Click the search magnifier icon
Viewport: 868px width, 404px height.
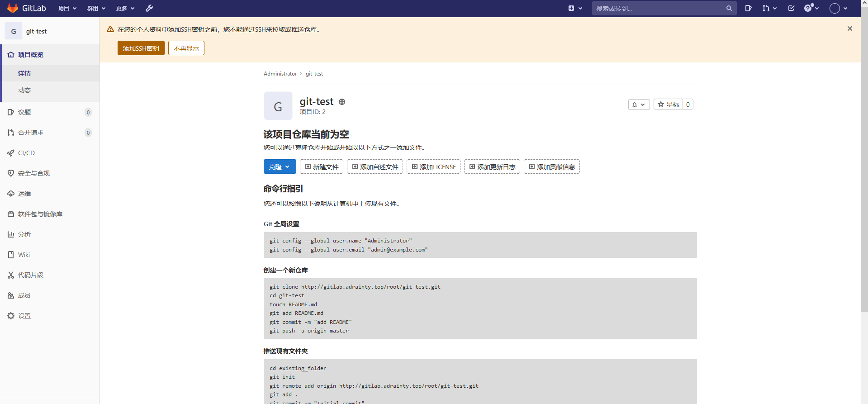click(729, 8)
